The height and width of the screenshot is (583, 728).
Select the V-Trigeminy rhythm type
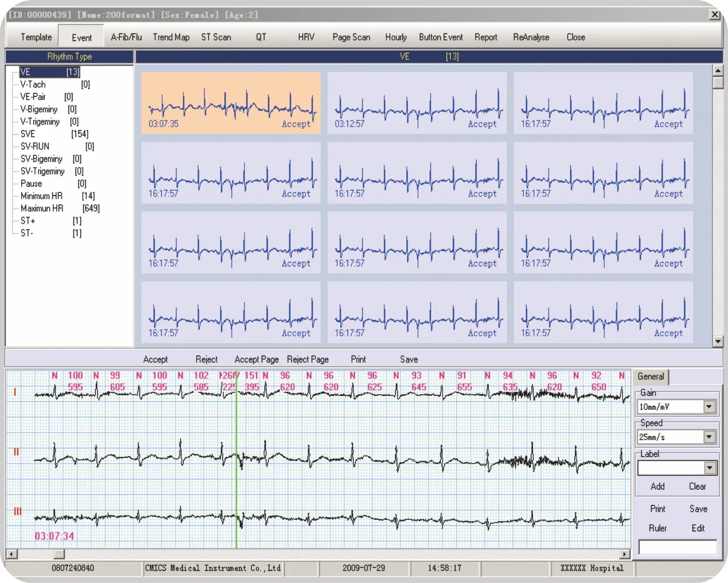click(49, 121)
